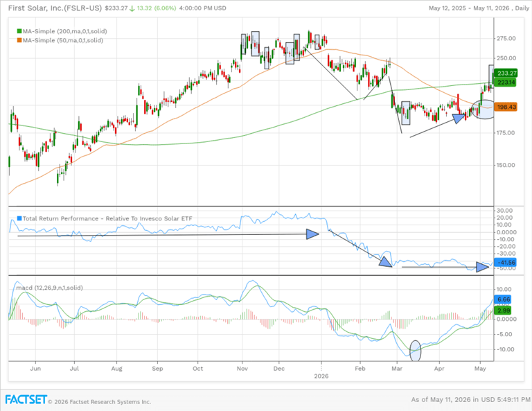Click the 250.00 price axis label
The width and height of the screenshot is (532, 411).
coord(506,58)
